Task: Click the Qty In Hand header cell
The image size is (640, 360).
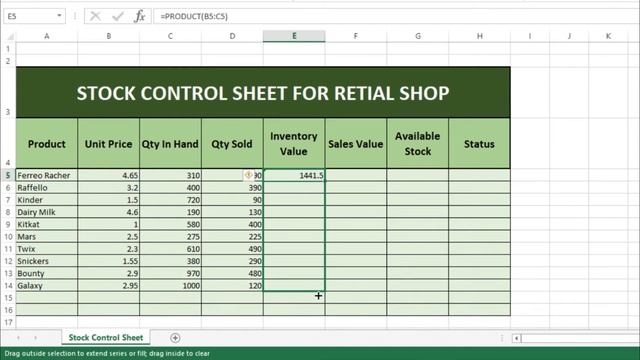Action: tap(170, 144)
